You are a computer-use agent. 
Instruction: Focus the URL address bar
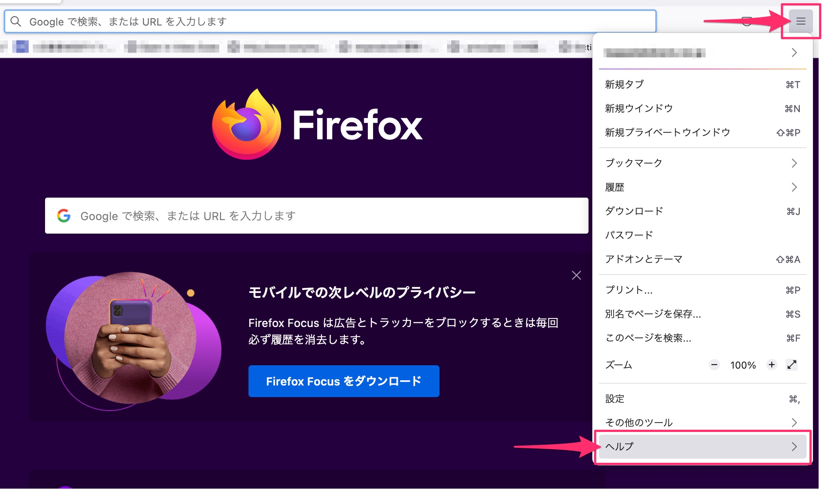pos(330,21)
